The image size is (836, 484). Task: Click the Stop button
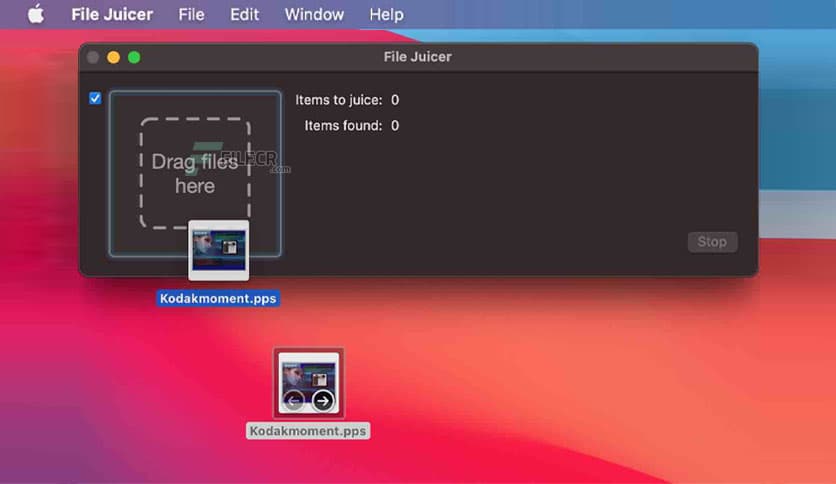(x=712, y=242)
